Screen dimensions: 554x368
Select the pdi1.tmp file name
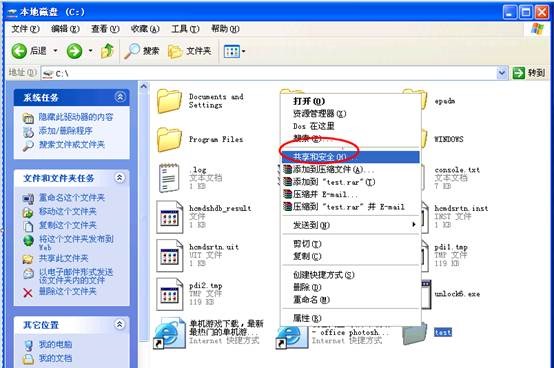click(451, 247)
